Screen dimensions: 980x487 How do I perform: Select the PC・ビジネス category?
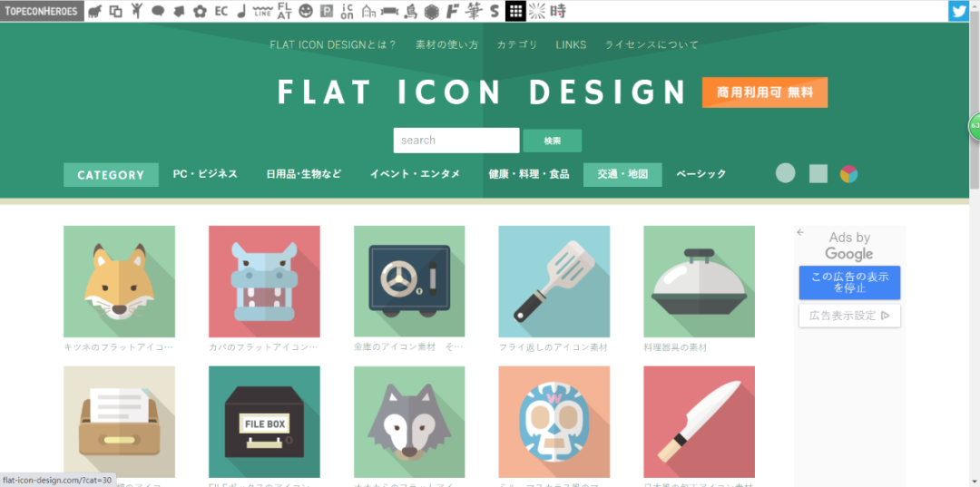coord(206,174)
